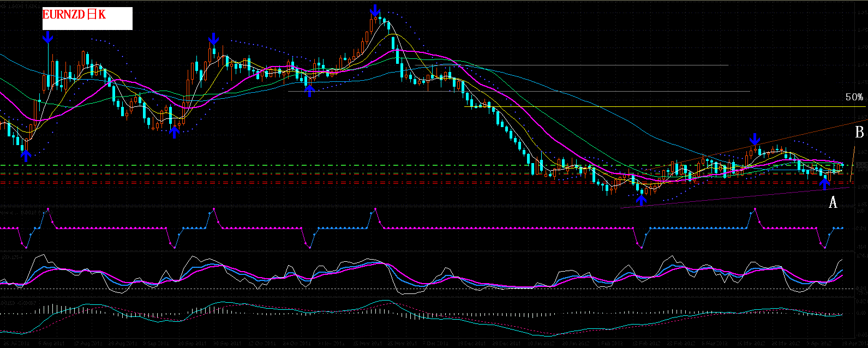Viewport: 868px width, 348px height.
Task: Click the blue up arrow on the white support line
Action: click(309, 90)
